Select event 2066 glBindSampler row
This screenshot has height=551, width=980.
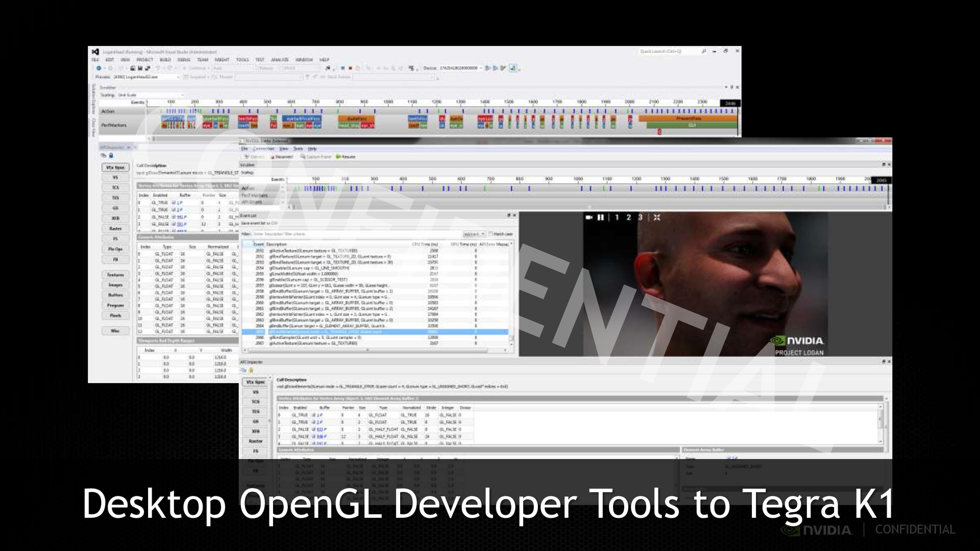pyautogui.click(x=375, y=337)
